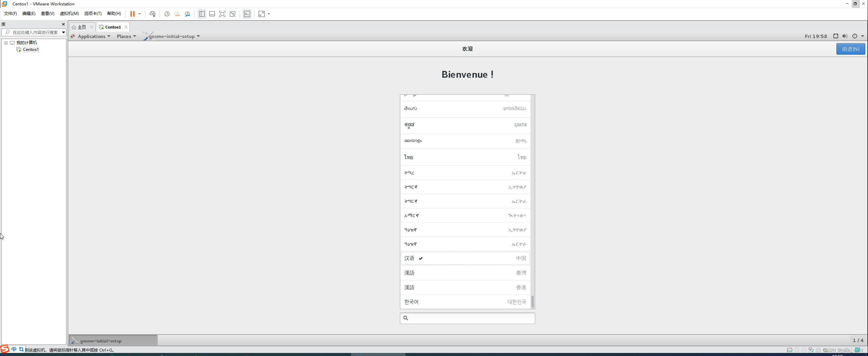Click the GNOME power icon
The image size is (868, 356).
pos(855,36)
